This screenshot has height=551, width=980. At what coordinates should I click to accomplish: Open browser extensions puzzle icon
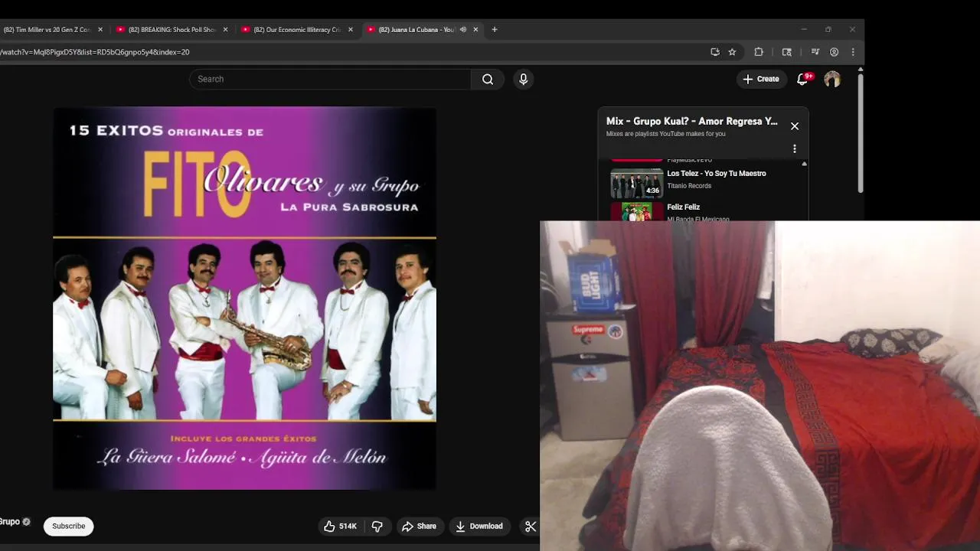click(759, 52)
